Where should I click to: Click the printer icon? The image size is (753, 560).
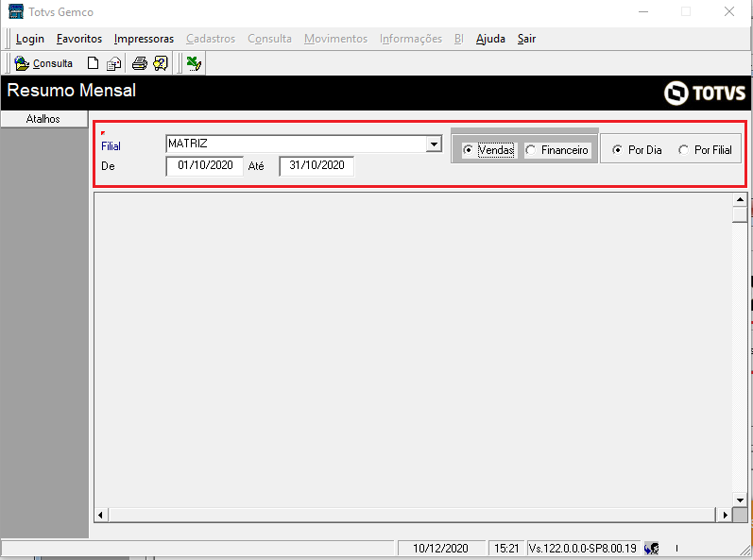coord(140,63)
